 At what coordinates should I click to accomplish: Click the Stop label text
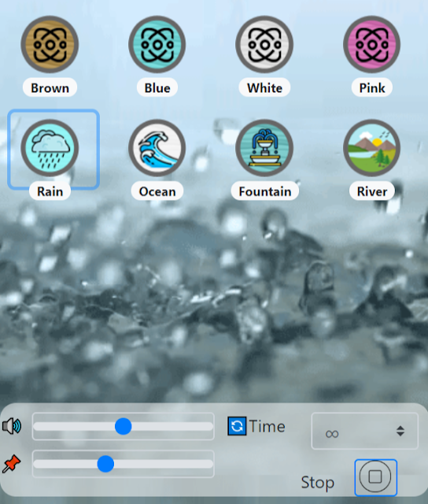tap(318, 483)
